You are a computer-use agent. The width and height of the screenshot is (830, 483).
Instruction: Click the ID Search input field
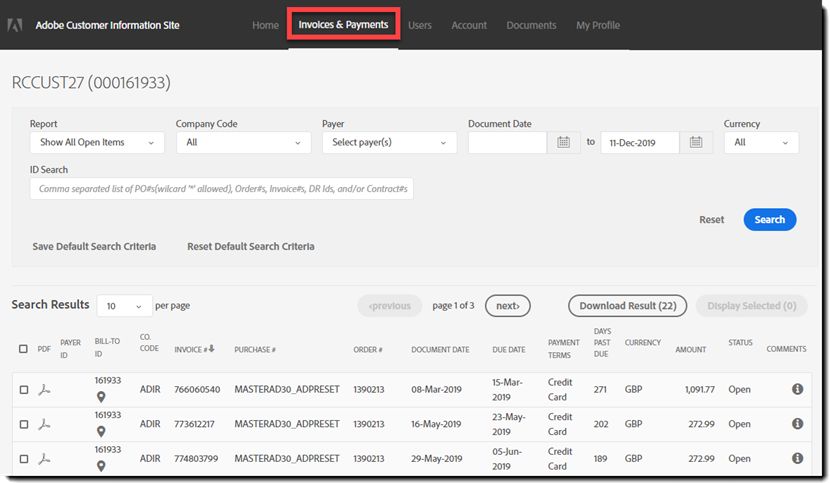[222, 189]
